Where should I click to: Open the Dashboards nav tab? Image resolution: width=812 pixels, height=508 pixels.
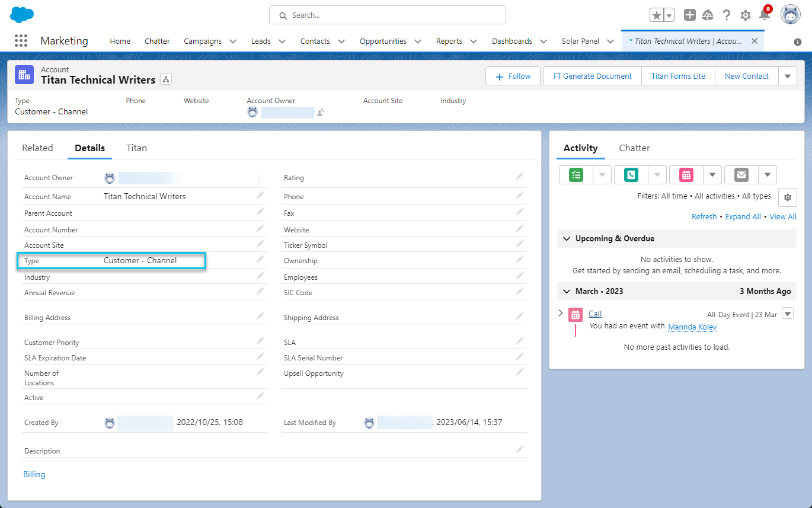click(512, 41)
